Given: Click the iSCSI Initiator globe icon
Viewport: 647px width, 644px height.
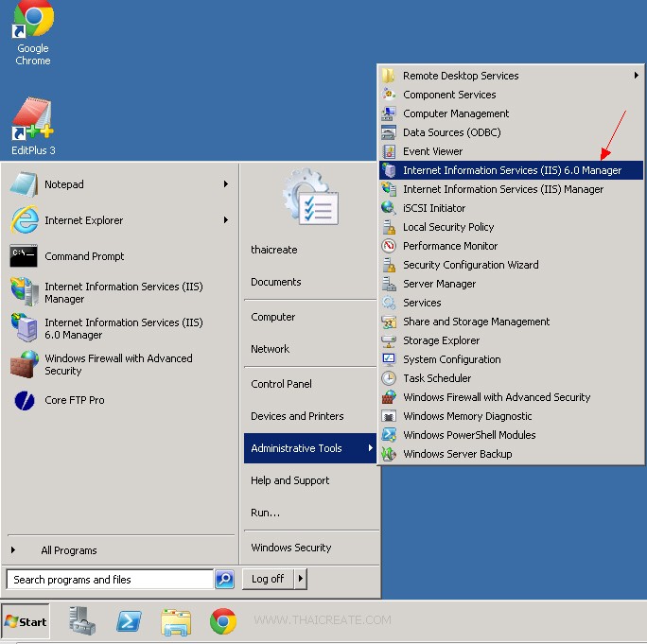Looking at the screenshot, I should (389, 208).
